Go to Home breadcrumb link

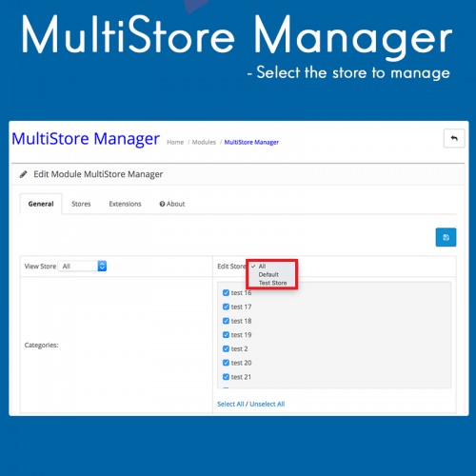[x=175, y=142]
